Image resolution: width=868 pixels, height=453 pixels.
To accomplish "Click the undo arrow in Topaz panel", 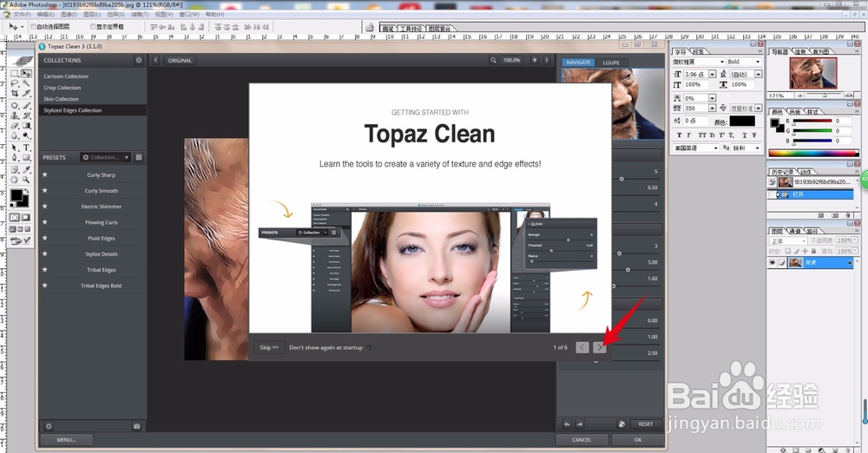I will pos(567,424).
